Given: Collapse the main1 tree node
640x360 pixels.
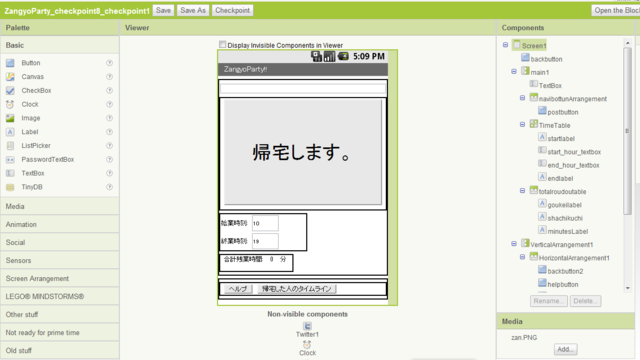Looking at the screenshot, I should coord(514,71).
